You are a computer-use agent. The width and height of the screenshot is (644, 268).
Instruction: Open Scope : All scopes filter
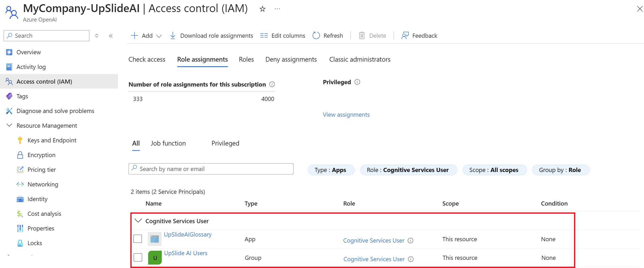pos(495,170)
